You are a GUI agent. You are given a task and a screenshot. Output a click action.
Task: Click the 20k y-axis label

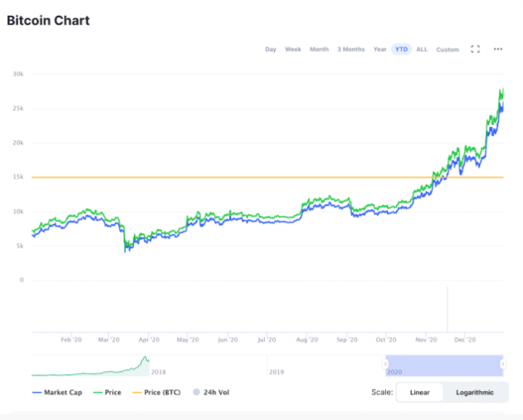18,143
